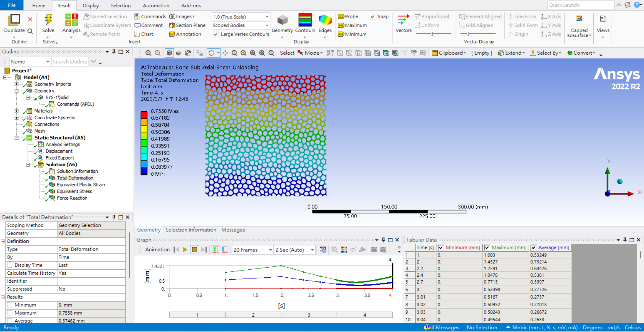Insert a Section Plane
The height and width of the screenshot is (332, 644).
tap(187, 25)
